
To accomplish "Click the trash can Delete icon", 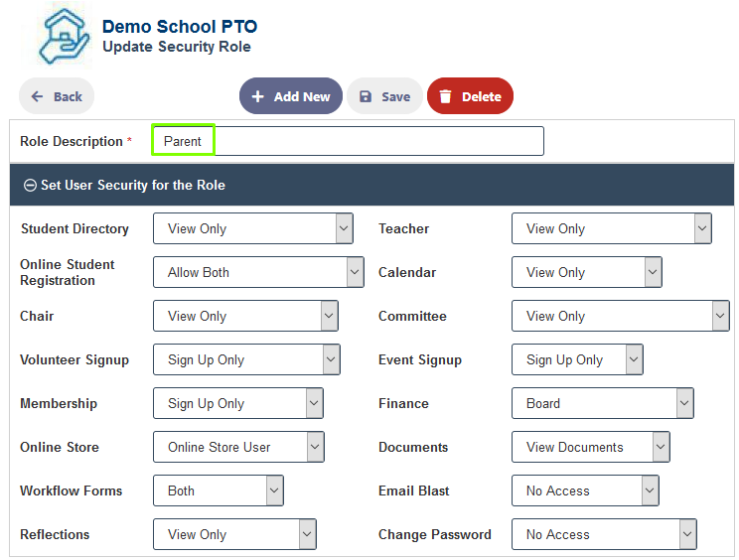I will point(445,96).
